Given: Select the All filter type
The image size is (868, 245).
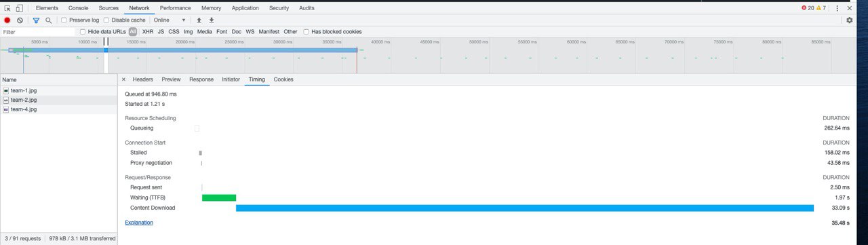Looking at the screenshot, I should click(133, 32).
